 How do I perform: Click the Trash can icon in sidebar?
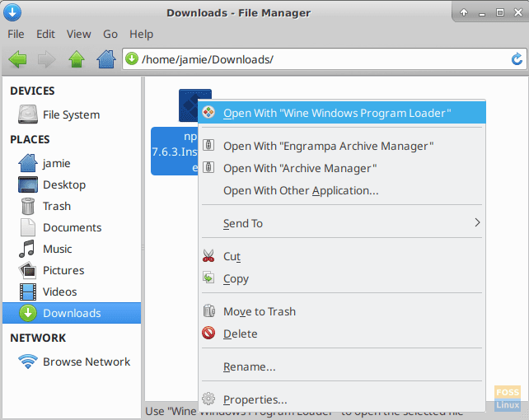coord(28,206)
